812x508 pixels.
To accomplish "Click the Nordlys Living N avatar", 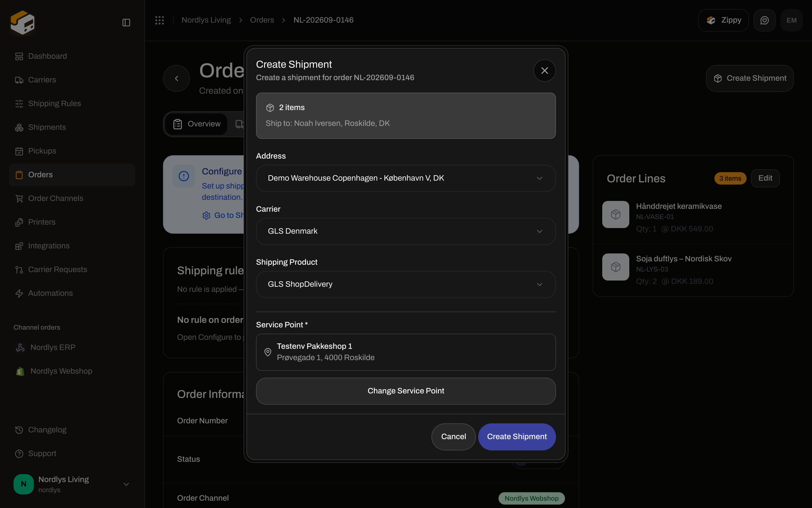I will [23, 484].
